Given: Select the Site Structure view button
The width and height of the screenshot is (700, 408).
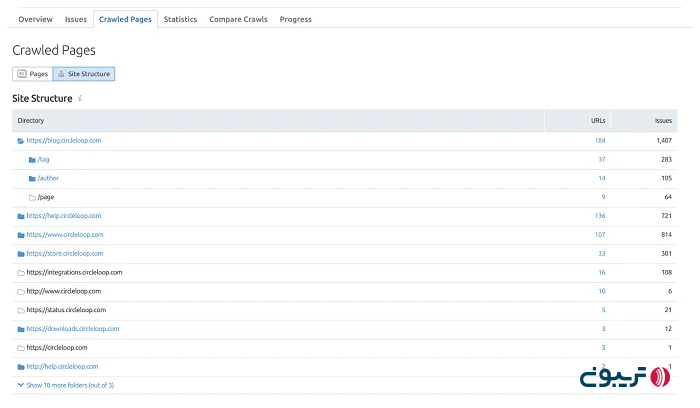Looking at the screenshot, I should 84,74.
